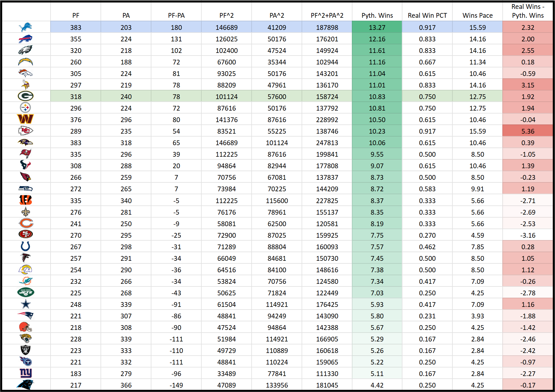Click the Washington Commanders W logo
This screenshot has width=555, height=392.
(x=25, y=119)
